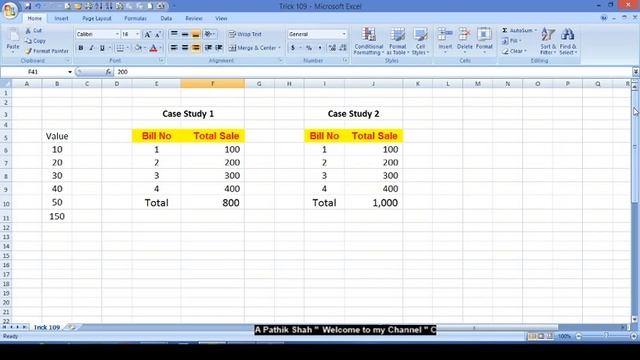Toggle Center horizontal alignment
Screen dimensions: 640x360
pos(185,48)
